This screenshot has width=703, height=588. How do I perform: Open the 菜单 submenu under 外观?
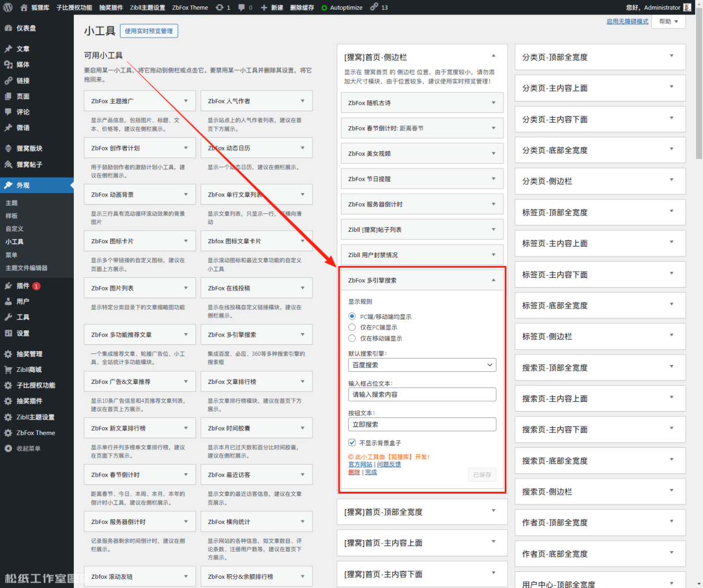12,255
